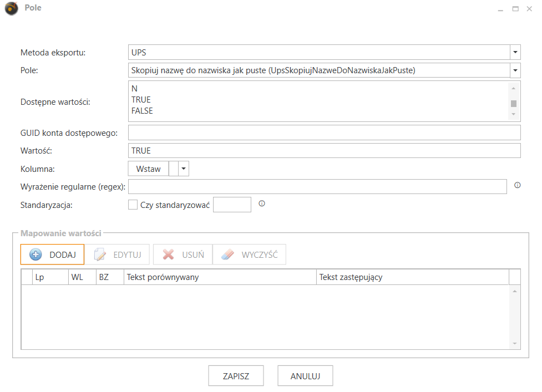Close the Pole window
The image size is (542, 392).
pos(529,9)
